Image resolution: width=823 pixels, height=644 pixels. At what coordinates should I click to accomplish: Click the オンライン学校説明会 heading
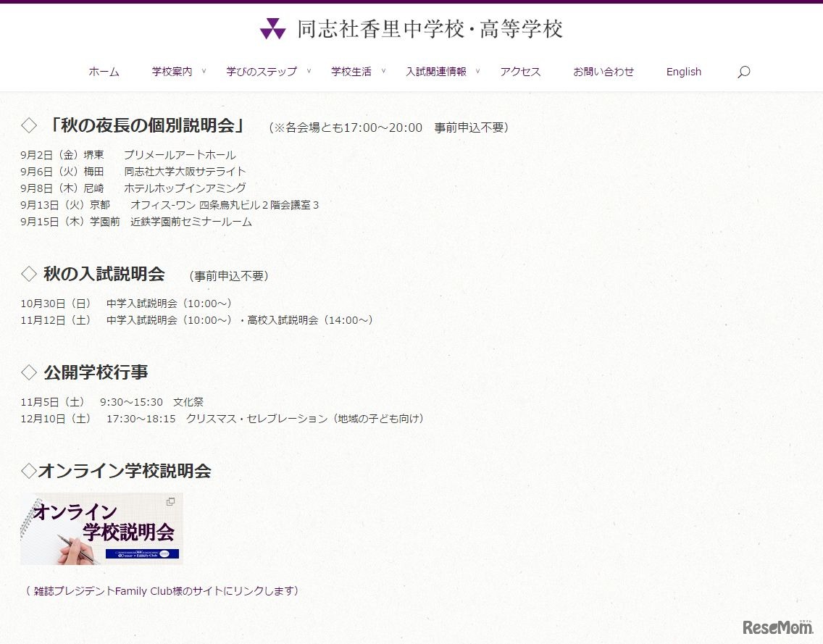[117, 470]
